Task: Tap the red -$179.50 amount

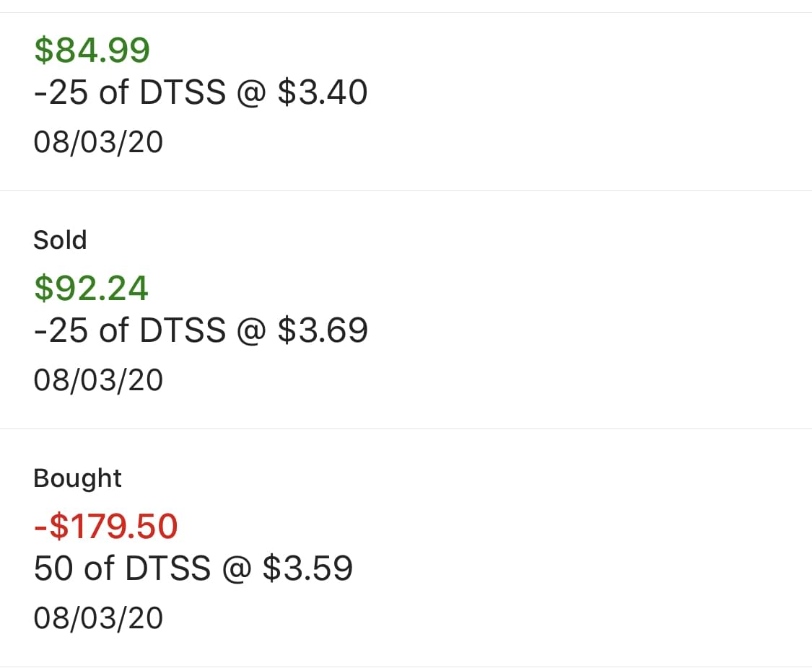Action: point(105,526)
